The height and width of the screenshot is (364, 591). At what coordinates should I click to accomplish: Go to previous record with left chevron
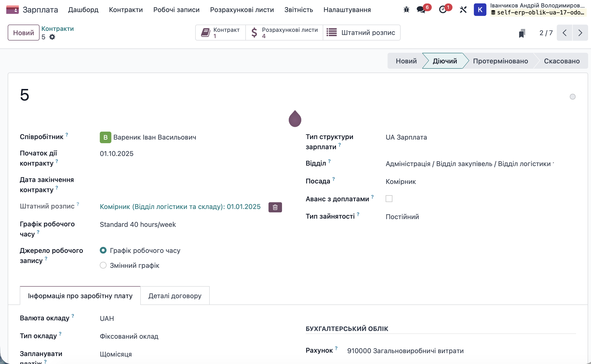564,33
